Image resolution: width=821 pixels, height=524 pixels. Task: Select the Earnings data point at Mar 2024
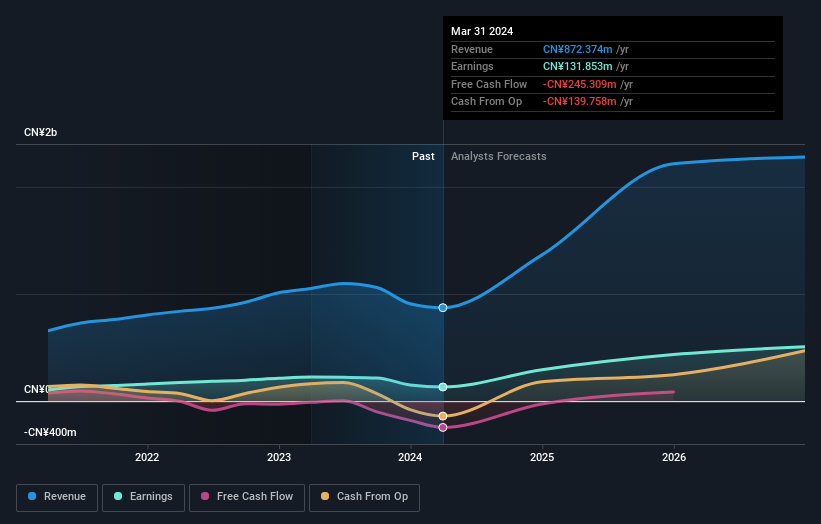[x=443, y=387]
